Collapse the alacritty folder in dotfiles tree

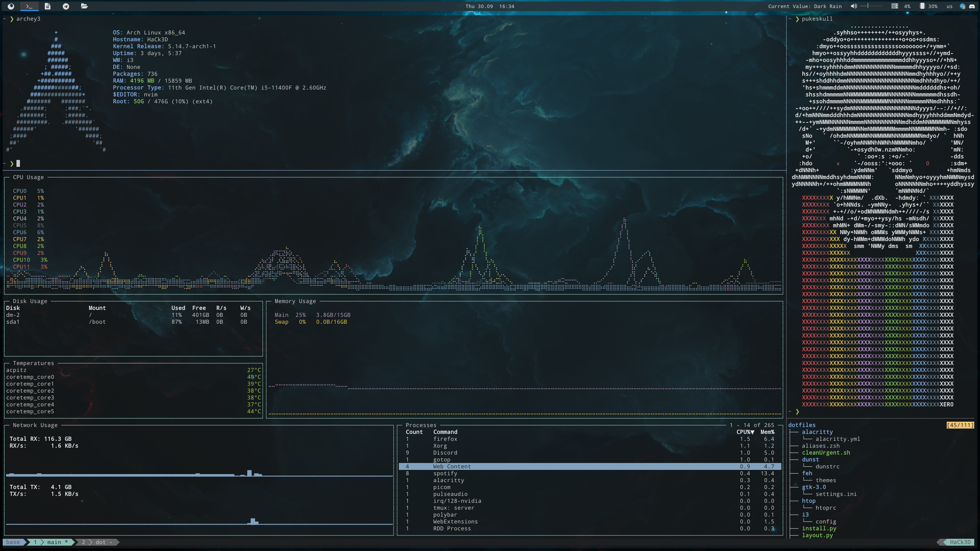(817, 432)
